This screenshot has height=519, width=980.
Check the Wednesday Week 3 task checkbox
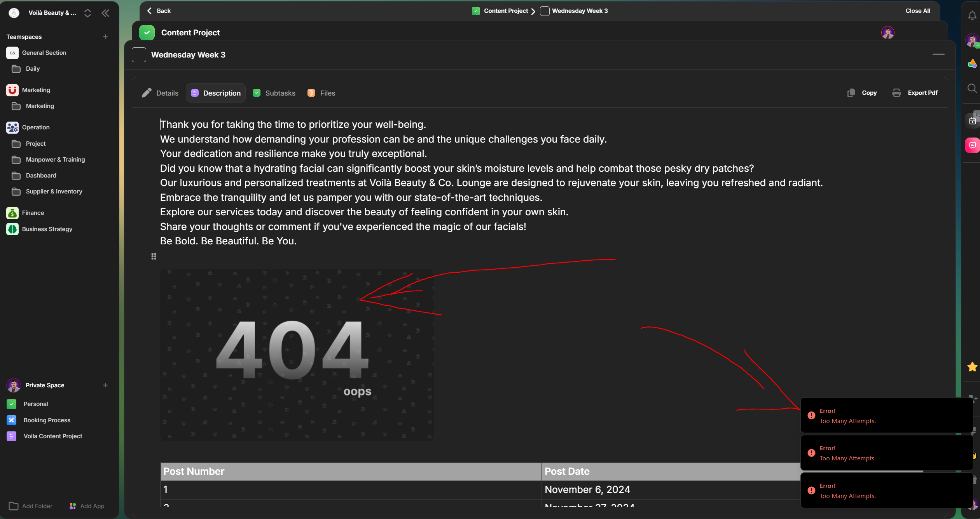point(139,55)
